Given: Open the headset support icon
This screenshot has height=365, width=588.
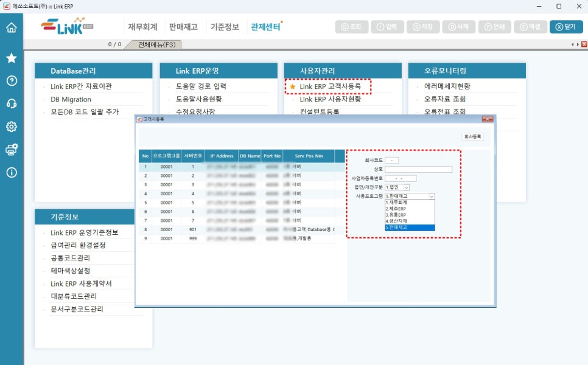Looking at the screenshot, I should pyautogui.click(x=12, y=103).
